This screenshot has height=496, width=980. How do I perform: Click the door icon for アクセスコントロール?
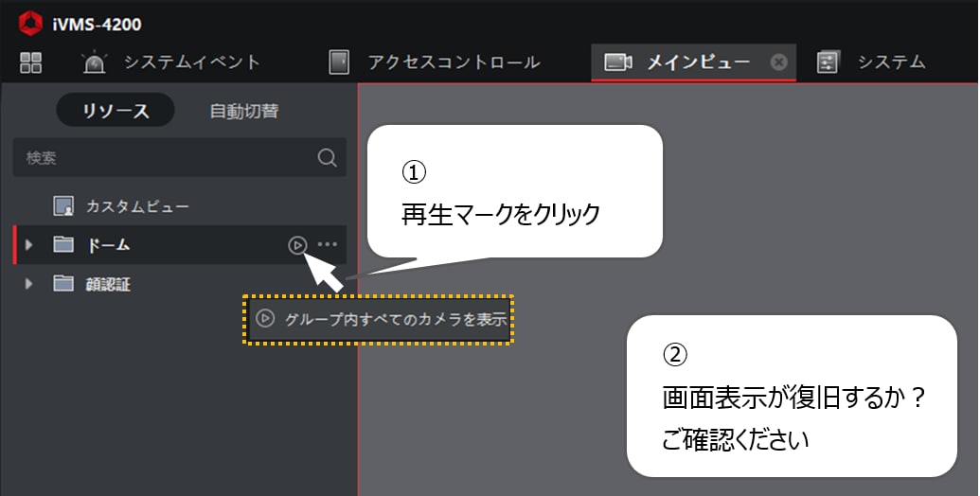(x=339, y=62)
